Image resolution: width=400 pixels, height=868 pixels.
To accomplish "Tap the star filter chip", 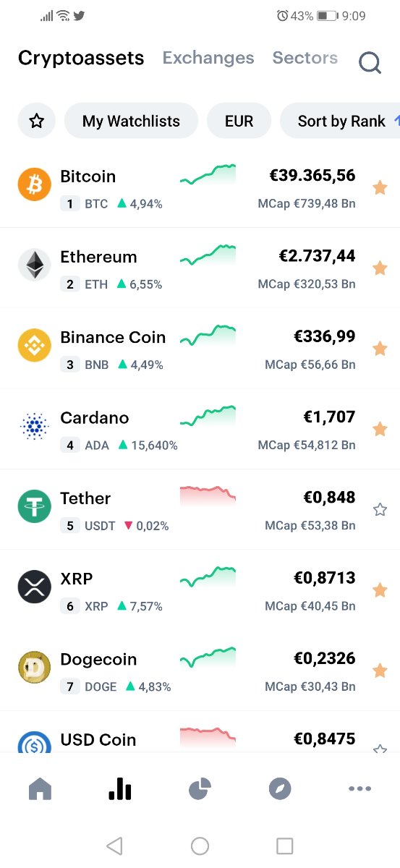I will pyautogui.click(x=36, y=121).
